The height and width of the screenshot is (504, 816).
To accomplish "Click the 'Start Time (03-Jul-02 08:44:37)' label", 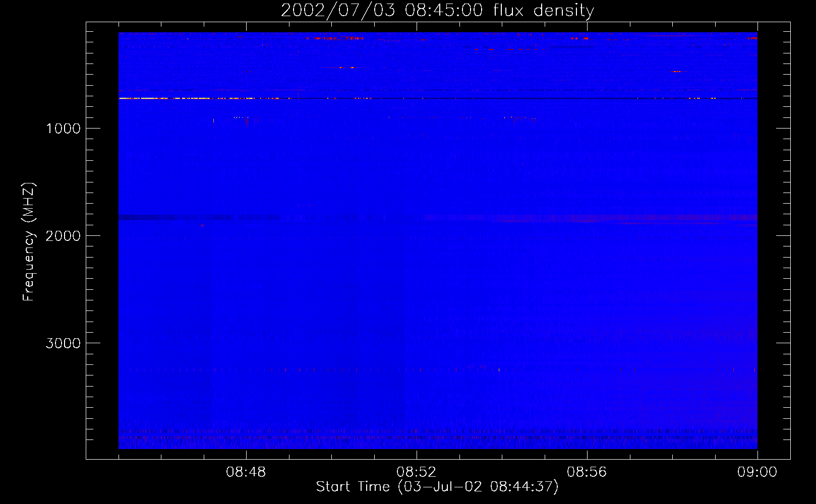I will click(x=437, y=487).
